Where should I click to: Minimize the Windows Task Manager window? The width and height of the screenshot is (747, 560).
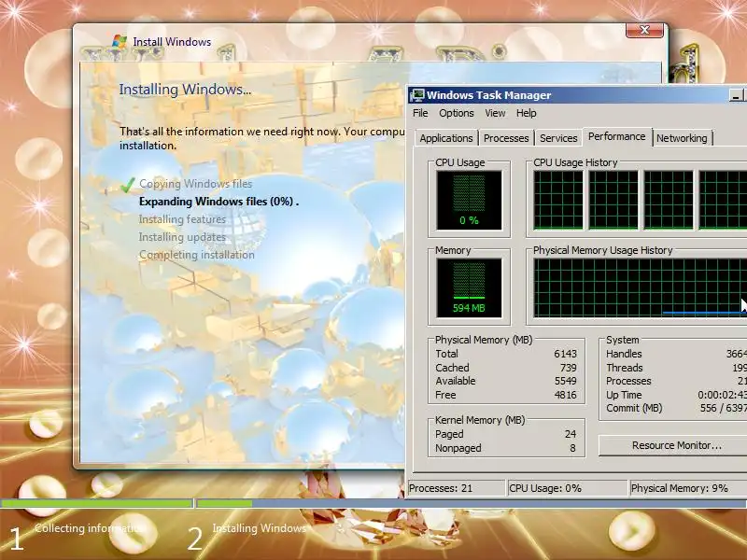pos(736,95)
